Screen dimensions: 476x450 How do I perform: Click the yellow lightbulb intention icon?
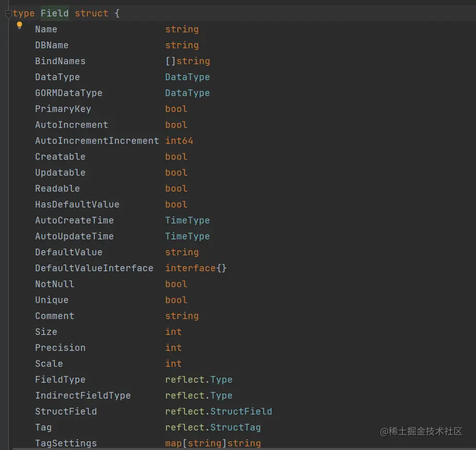pyautogui.click(x=20, y=25)
